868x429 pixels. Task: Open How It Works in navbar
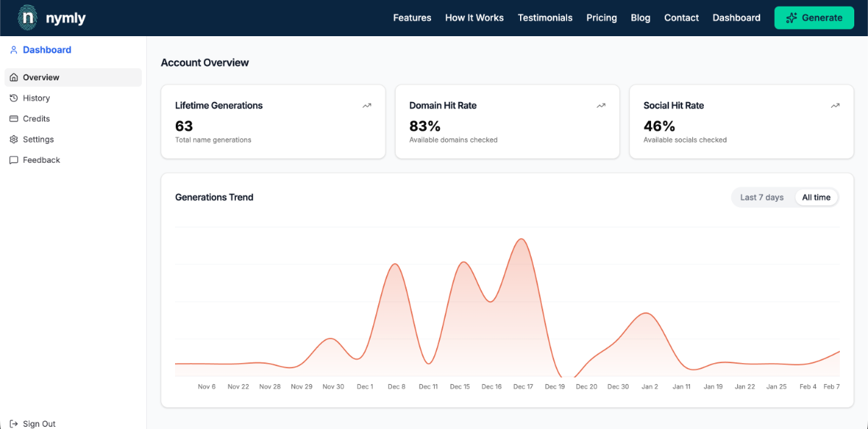point(474,17)
